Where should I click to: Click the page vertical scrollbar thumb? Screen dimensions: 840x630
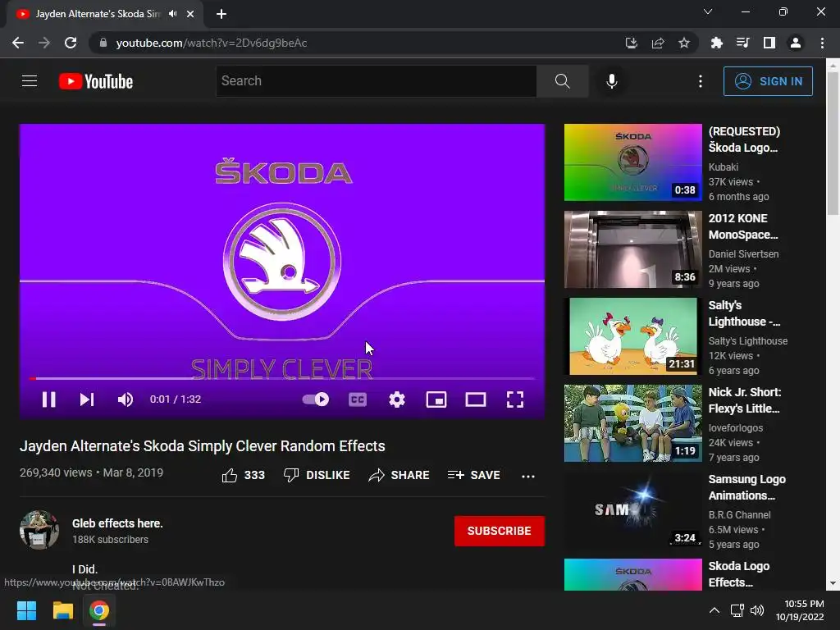tap(833, 144)
